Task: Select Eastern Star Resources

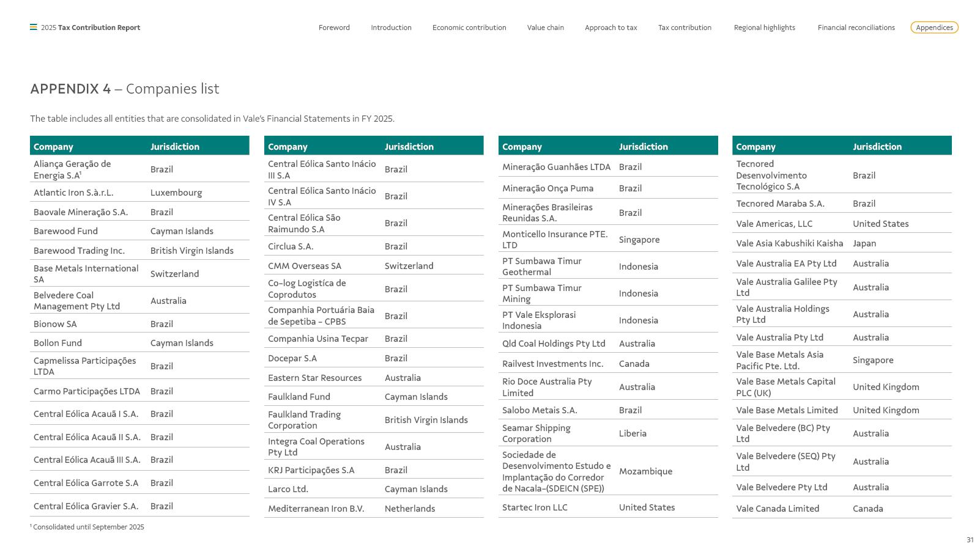Action: pos(315,378)
